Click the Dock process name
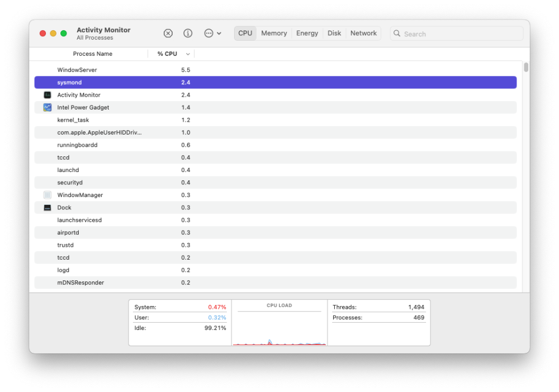 click(x=64, y=208)
